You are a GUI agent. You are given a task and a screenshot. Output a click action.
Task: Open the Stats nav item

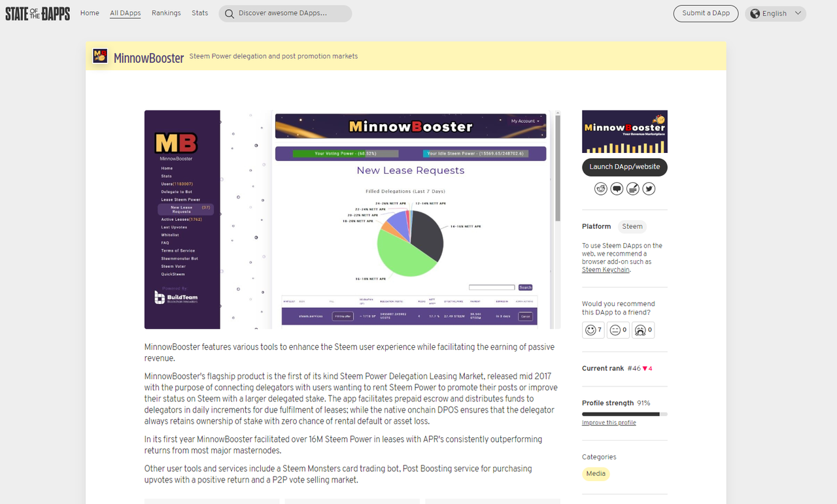(200, 13)
